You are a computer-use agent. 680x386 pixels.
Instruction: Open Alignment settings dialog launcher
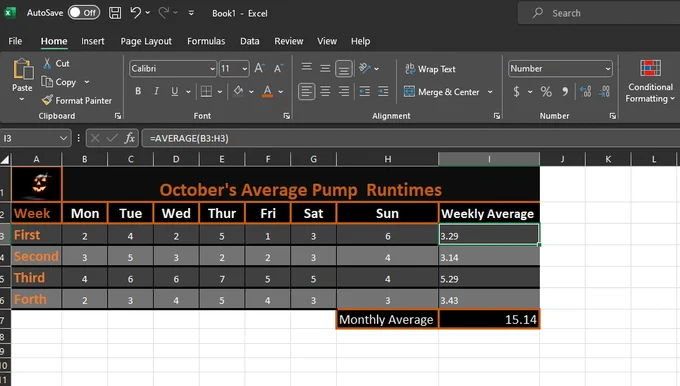(x=497, y=116)
